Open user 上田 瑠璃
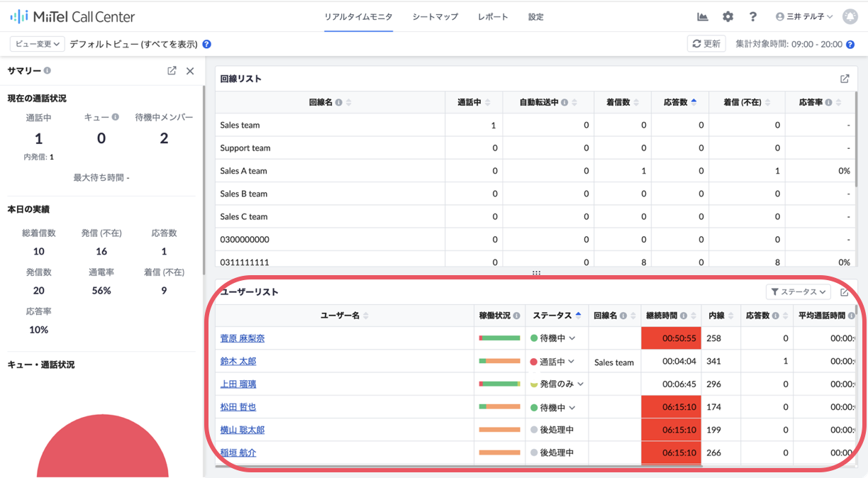The width and height of the screenshot is (868, 478). pos(238,384)
